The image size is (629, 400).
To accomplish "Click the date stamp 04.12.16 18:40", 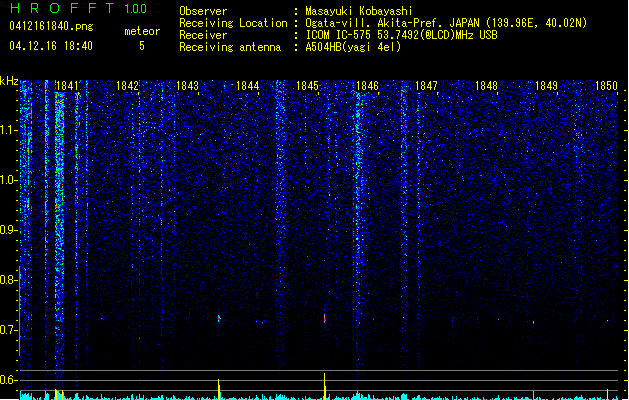I will point(51,46).
